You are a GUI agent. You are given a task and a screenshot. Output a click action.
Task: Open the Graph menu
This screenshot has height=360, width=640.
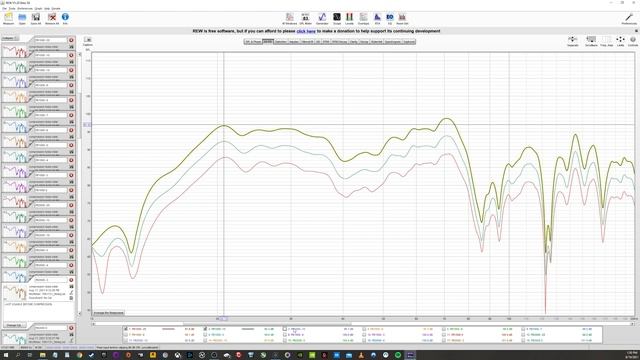coord(38,8)
